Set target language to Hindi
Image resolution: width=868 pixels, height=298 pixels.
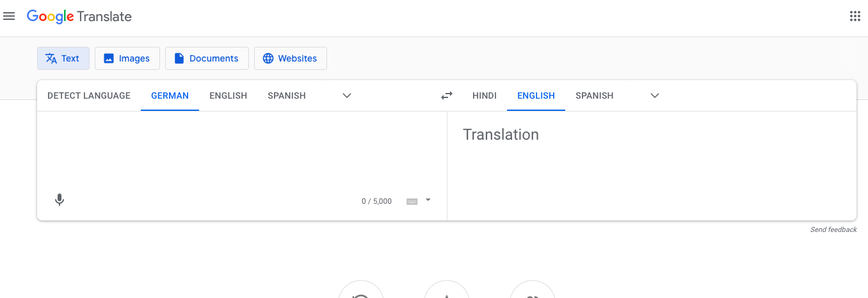[485, 95]
